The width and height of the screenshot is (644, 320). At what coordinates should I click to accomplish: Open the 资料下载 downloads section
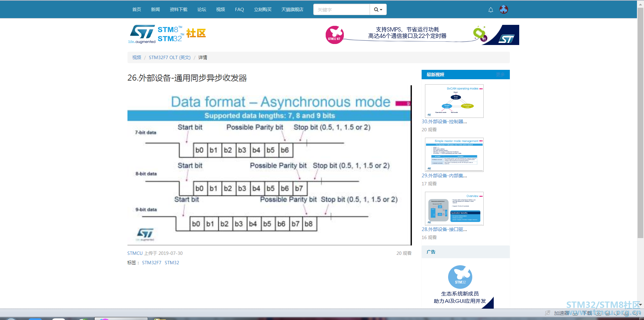coord(178,9)
